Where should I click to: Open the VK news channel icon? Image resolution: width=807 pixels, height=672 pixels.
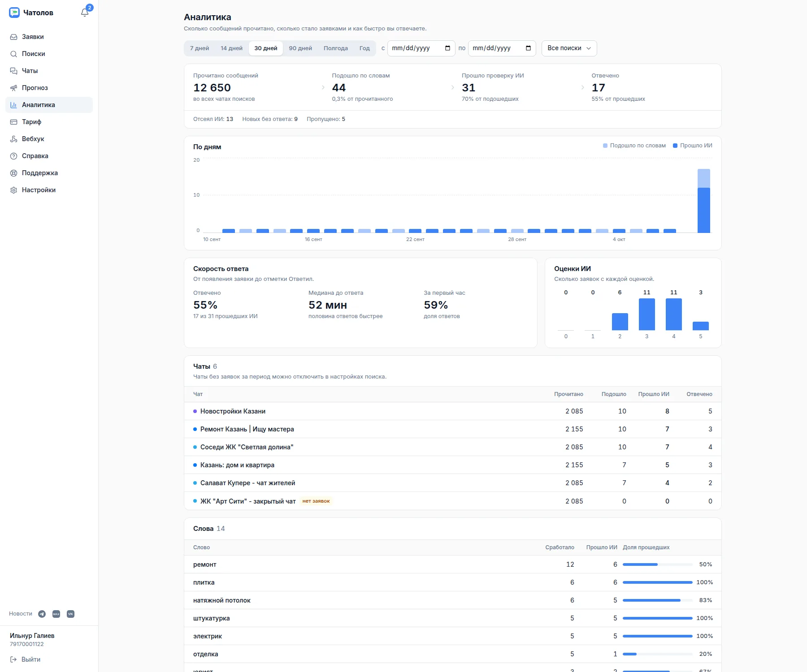tap(70, 614)
